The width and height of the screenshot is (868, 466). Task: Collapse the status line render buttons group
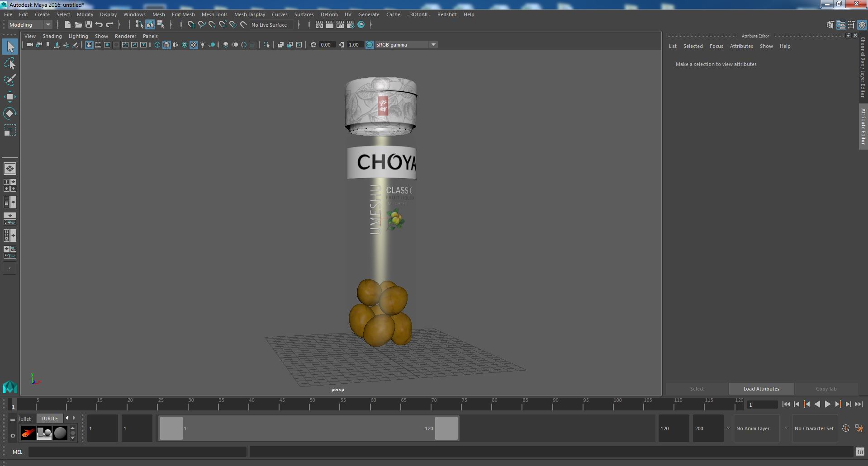309,25
